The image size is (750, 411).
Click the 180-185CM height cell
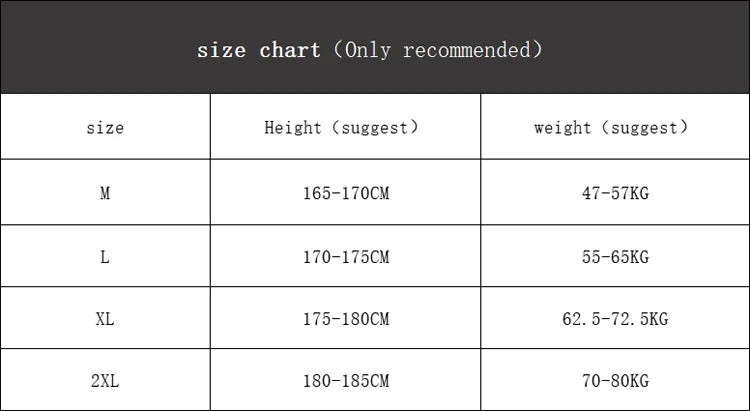(x=345, y=381)
